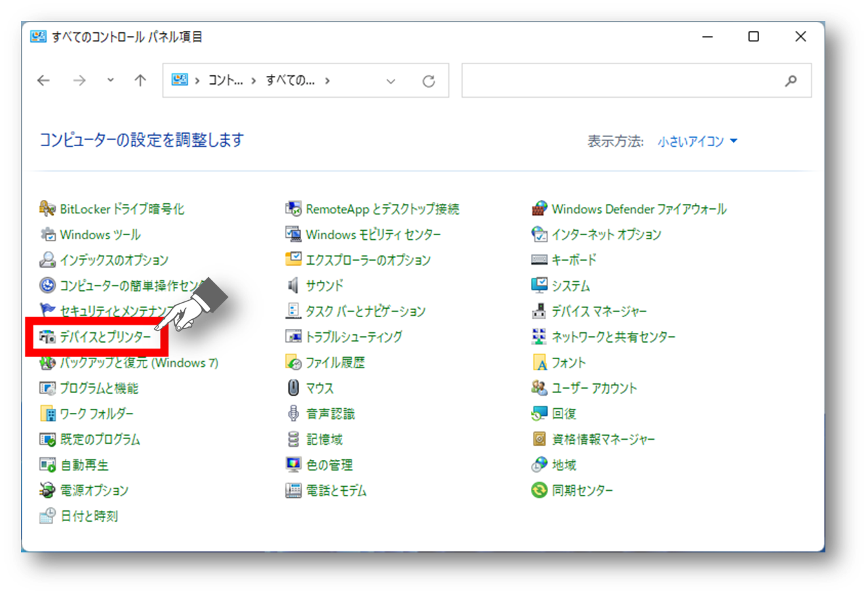Click the デバイスとプリンター icon
The width and height of the screenshot is (868, 595).
[x=47, y=337]
